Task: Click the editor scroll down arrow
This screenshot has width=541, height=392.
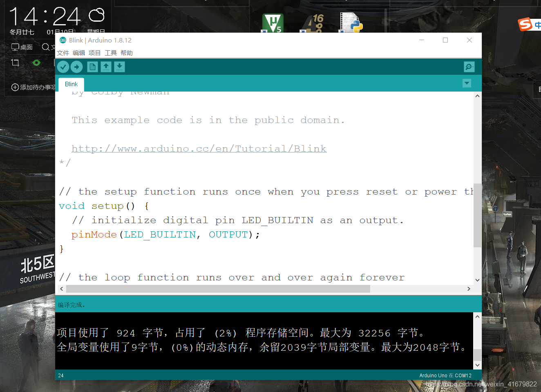Action: tap(477, 280)
